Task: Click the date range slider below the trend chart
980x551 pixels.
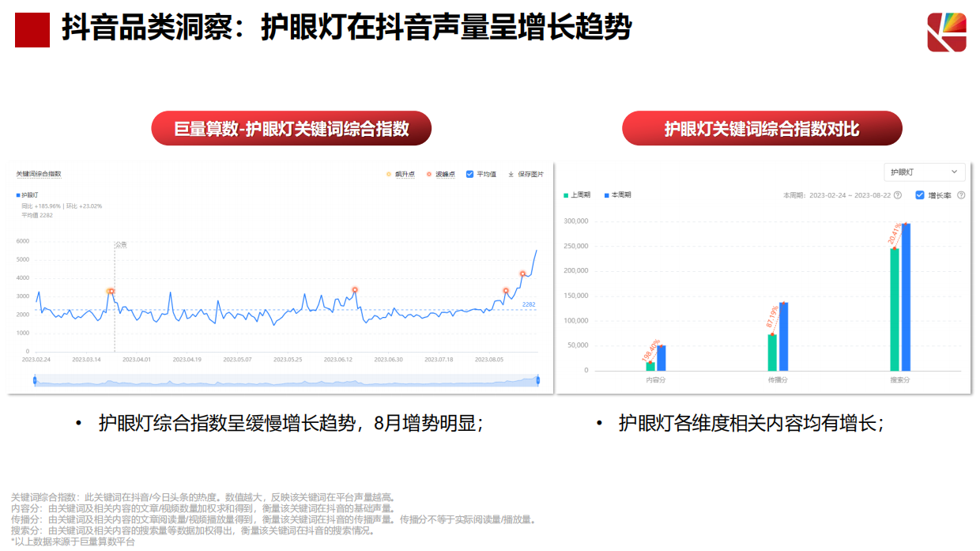Action: (285, 380)
